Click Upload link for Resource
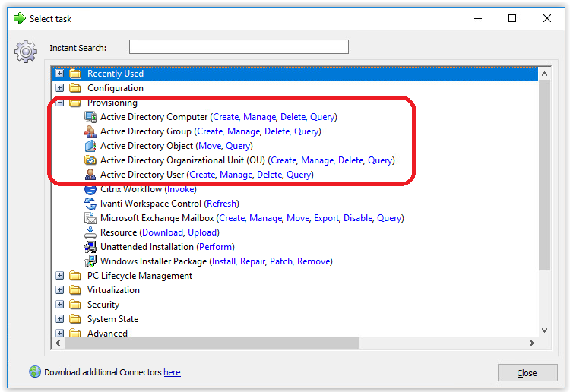570x392 pixels. pyautogui.click(x=202, y=232)
